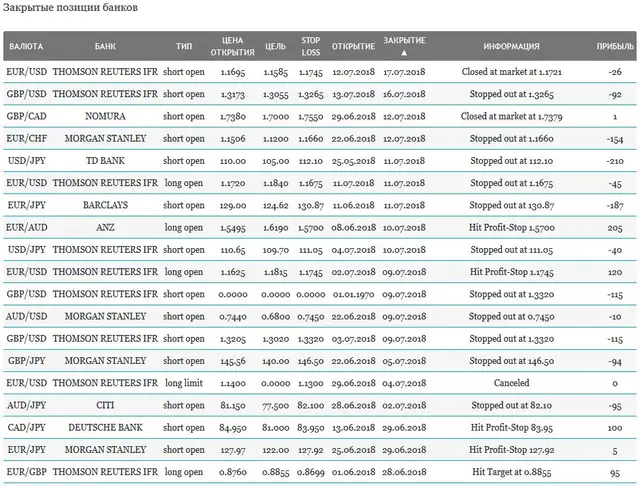This screenshot has height=486, width=640.
Task: Select the CAD/JPY currency cell
Action: pyautogui.click(x=27, y=428)
